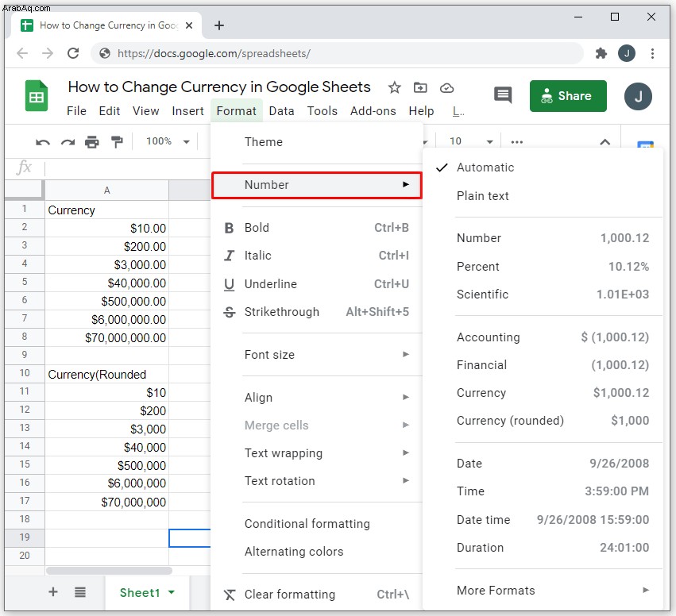This screenshot has width=676, height=616.
Task: Open the zoom 100% dropdown
Action: coord(168,141)
